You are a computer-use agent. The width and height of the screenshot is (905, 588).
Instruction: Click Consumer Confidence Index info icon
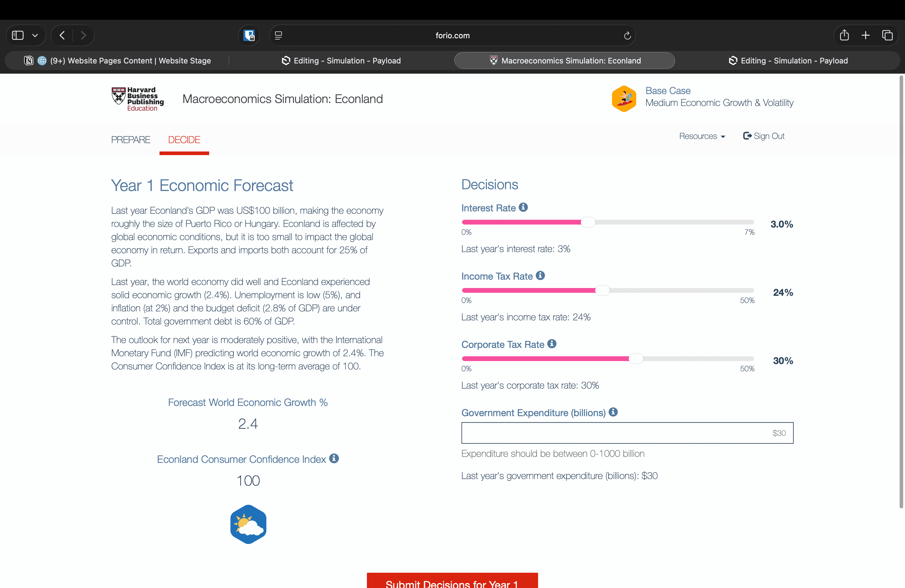(334, 458)
